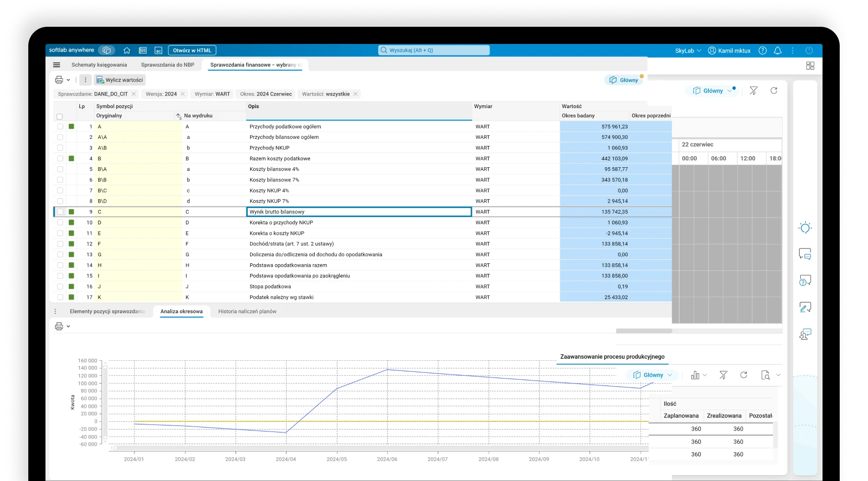Click the Wylicz wartości button
868x481 pixels.
point(120,80)
